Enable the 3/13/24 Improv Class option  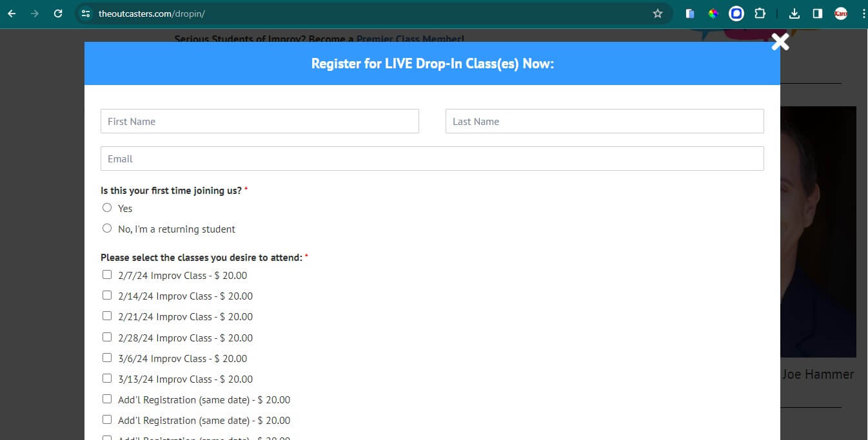[107, 378]
